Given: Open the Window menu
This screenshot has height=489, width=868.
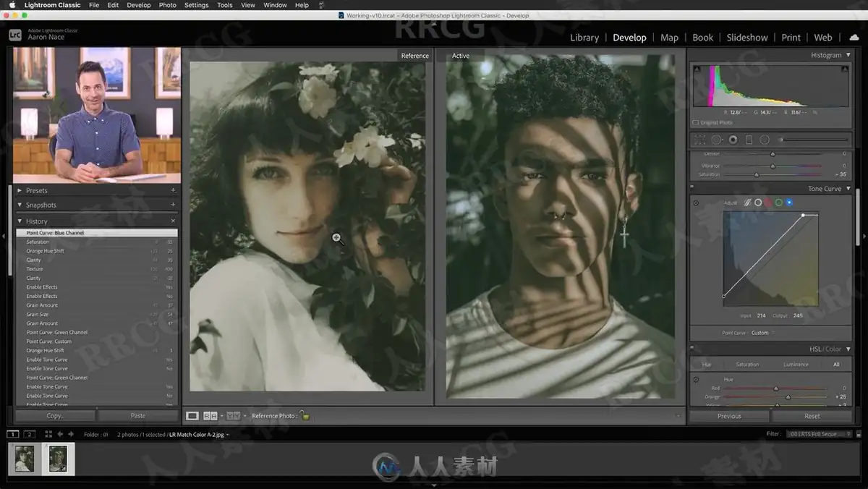Looking at the screenshot, I should (x=275, y=5).
